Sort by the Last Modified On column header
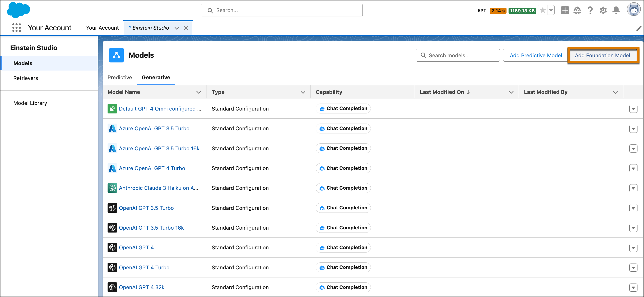The width and height of the screenshot is (644, 297). [x=445, y=92]
